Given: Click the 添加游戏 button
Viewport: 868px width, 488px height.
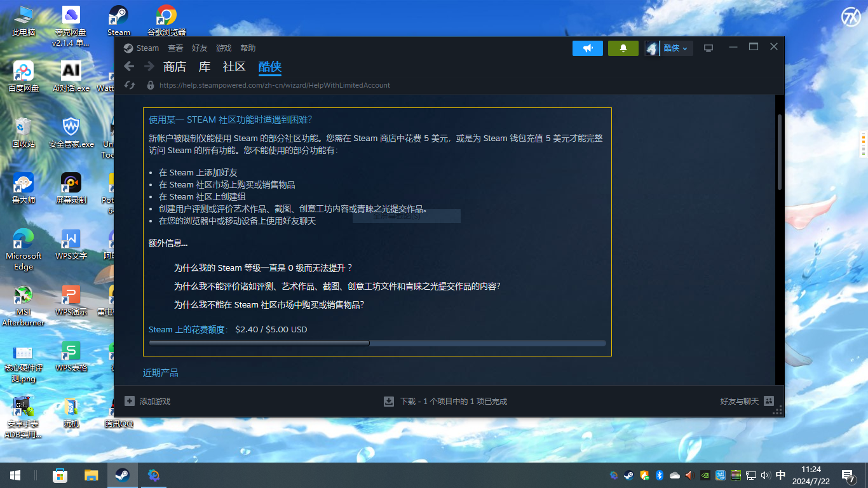Looking at the screenshot, I should [147, 401].
